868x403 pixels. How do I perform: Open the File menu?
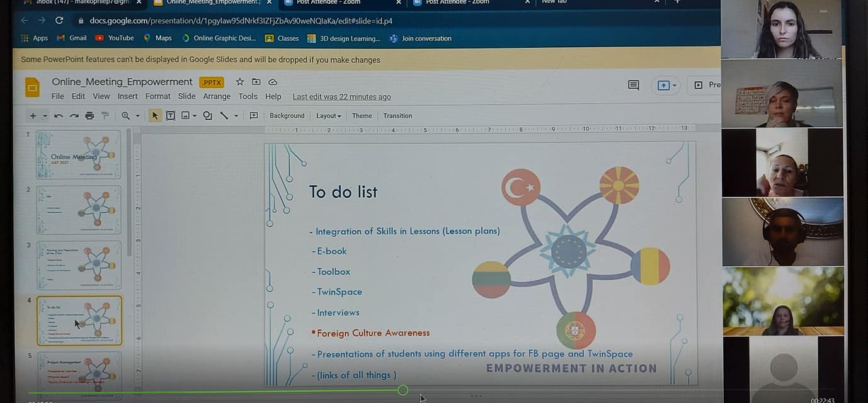(x=57, y=96)
